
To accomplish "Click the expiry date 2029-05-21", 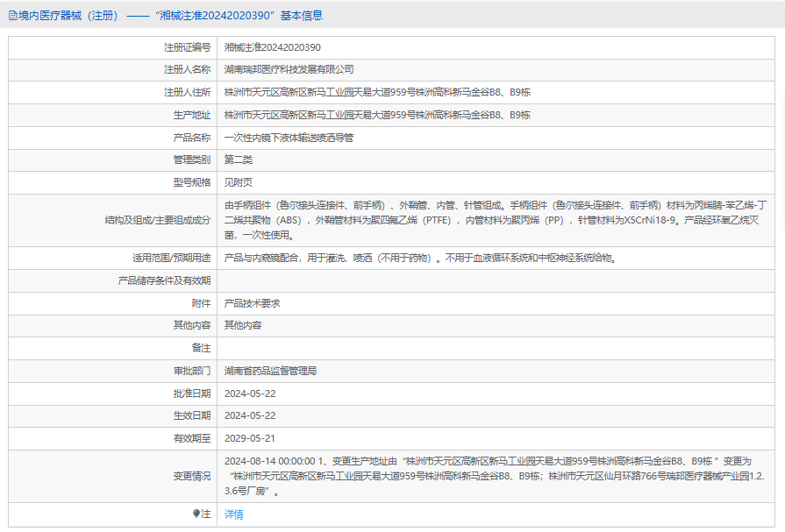I will coord(250,438).
